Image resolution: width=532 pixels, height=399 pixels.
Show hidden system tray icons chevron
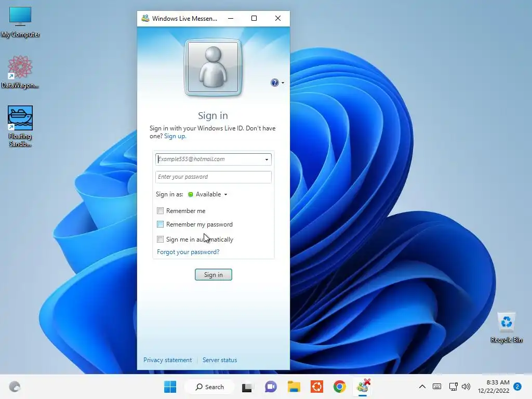pos(422,387)
